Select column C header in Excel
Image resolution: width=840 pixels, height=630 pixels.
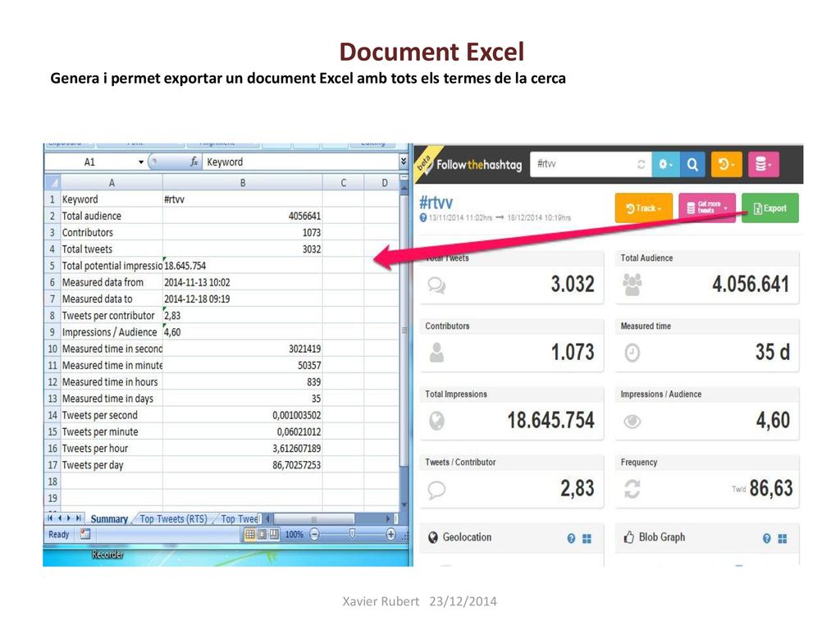(344, 183)
